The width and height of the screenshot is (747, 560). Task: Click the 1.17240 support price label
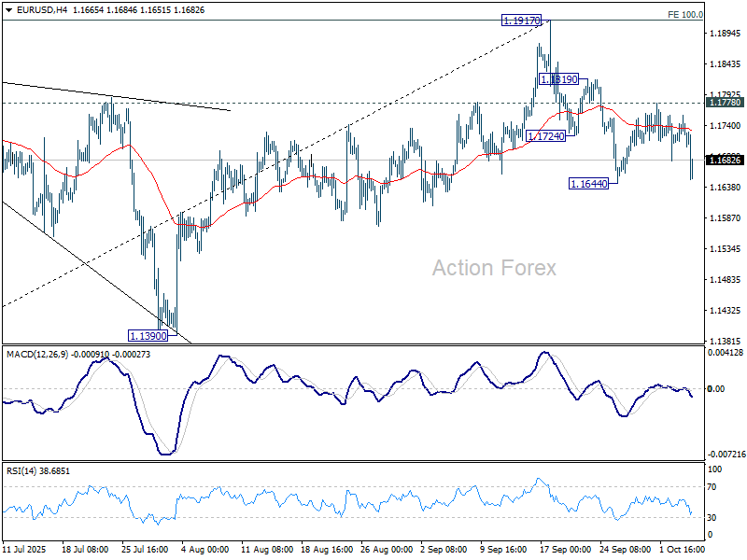[546, 136]
